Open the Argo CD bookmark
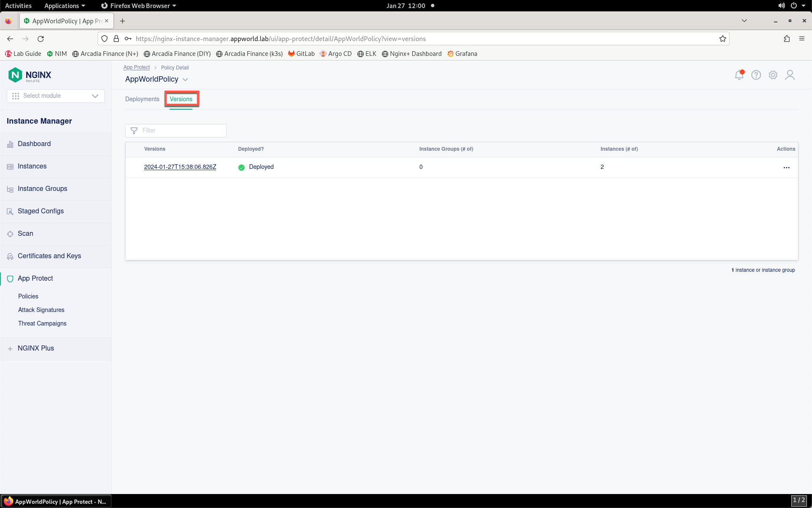 (x=336, y=54)
